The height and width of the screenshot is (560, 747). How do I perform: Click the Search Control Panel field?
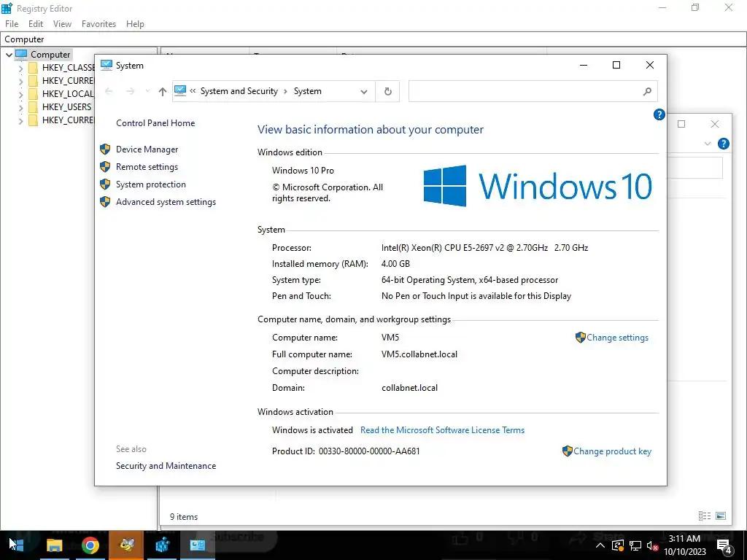click(x=533, y=91)
